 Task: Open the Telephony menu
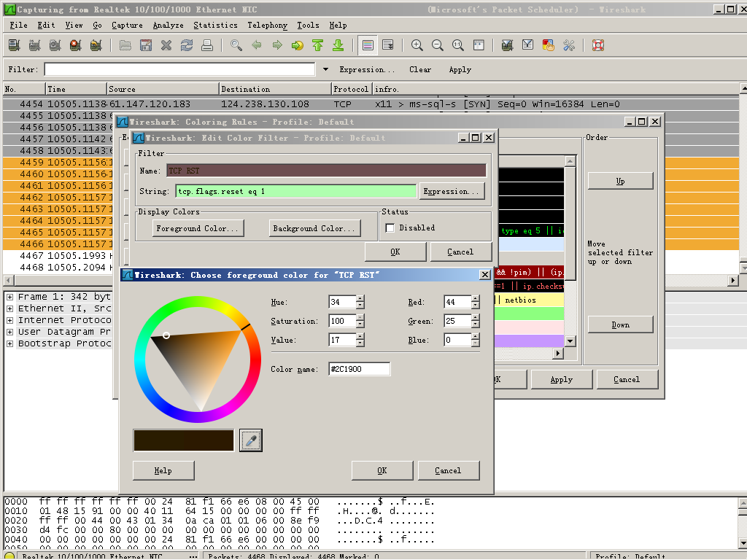pos(267,26)
